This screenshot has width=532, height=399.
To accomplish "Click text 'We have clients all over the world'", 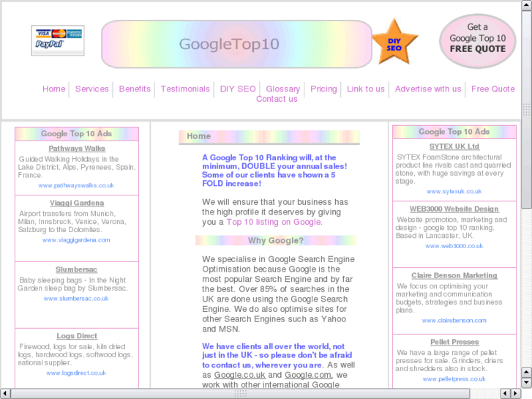I will tap(266, 346).
